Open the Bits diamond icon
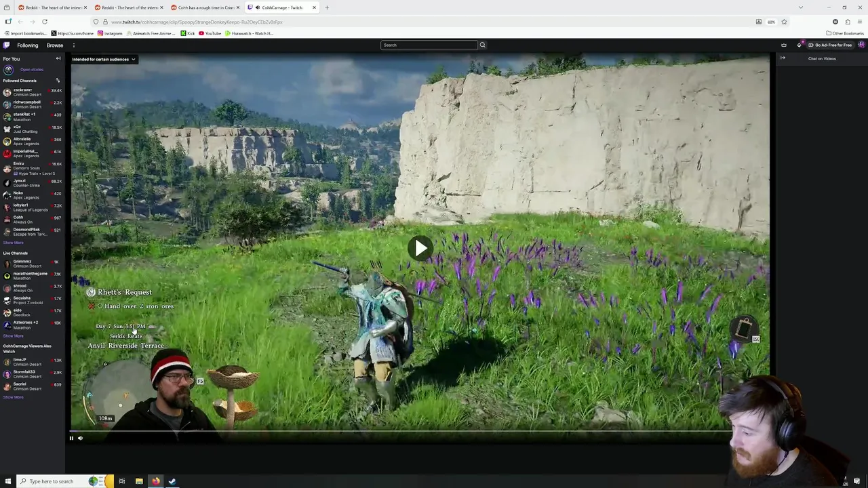 click(x=800, y=45)
